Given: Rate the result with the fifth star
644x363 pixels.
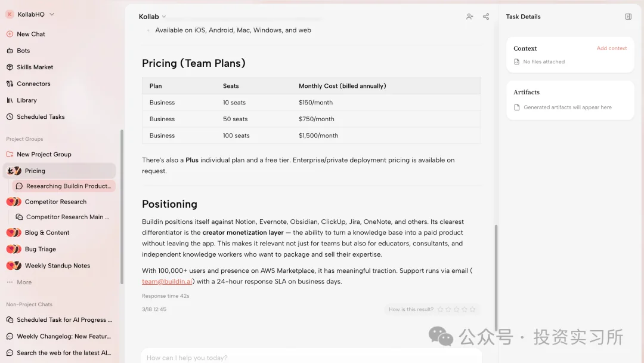Looking at the screenshot, I should 473,309.
